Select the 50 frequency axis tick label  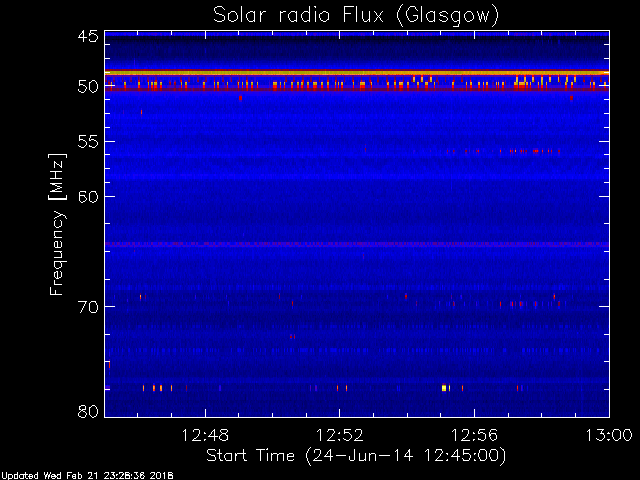point(88,87)
